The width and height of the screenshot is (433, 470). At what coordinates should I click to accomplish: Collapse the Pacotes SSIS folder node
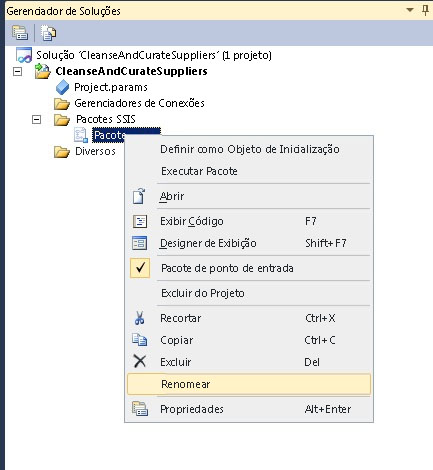(x=36, y=119)
